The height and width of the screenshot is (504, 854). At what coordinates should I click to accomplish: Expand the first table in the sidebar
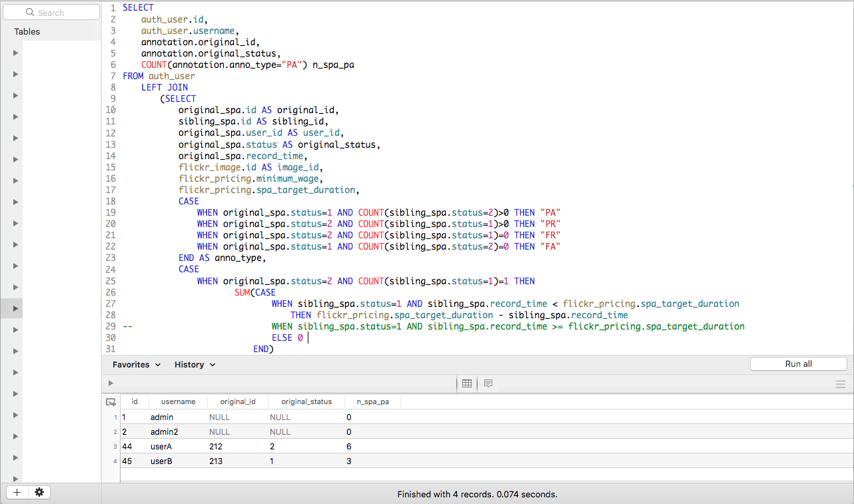click(15, 53)
